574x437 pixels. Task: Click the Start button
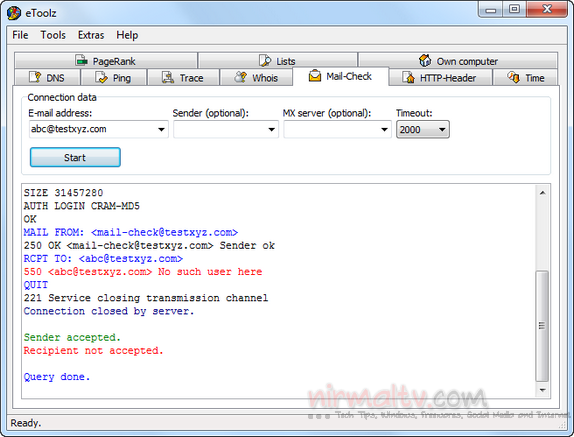[x=75, y=157]
